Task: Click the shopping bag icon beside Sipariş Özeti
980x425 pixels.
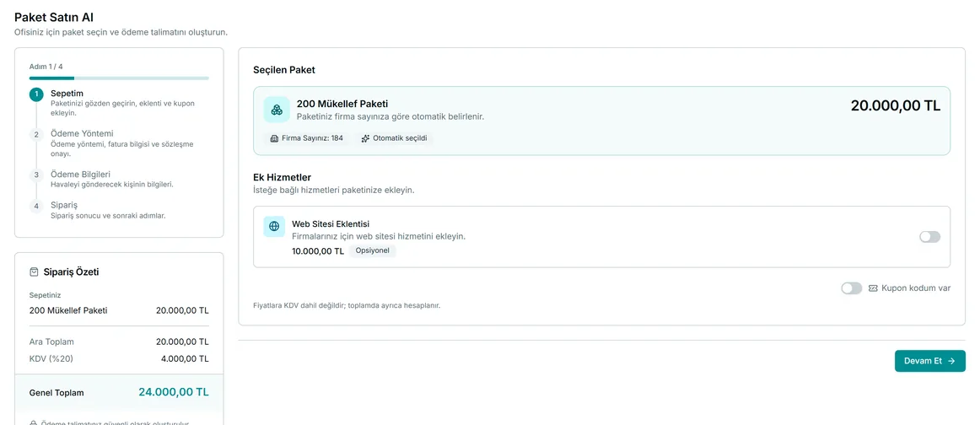Action: click(x=34, y=272)
